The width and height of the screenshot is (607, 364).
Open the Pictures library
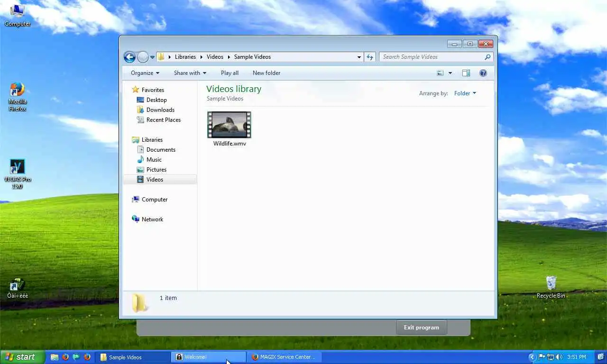click(156, 170)
